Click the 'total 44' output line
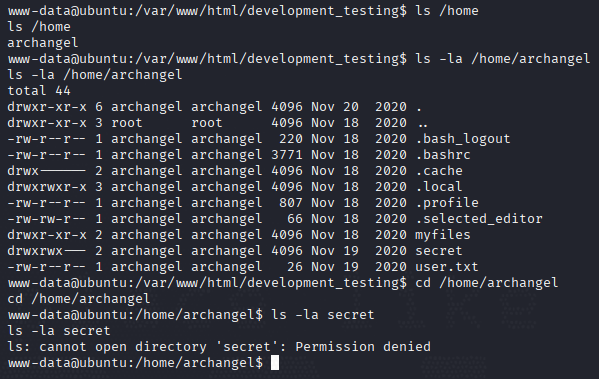Viewport: 599px width, 379px height. tap(39, 91)
